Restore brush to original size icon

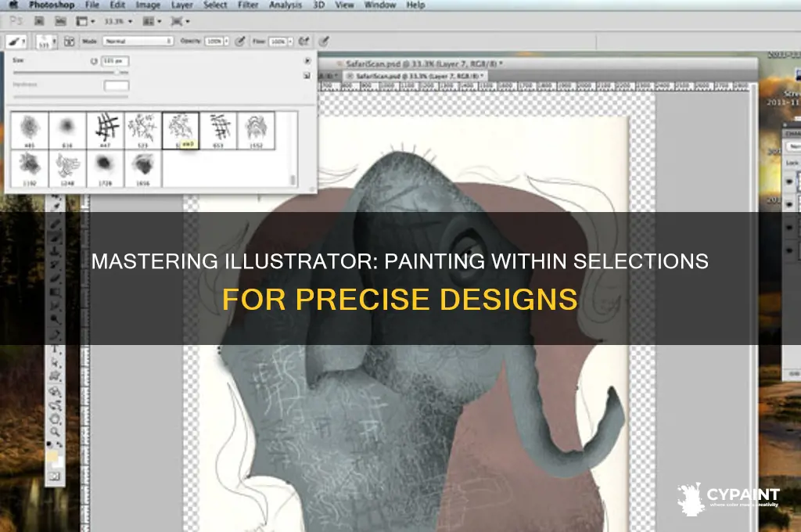[x=94, y=61]
